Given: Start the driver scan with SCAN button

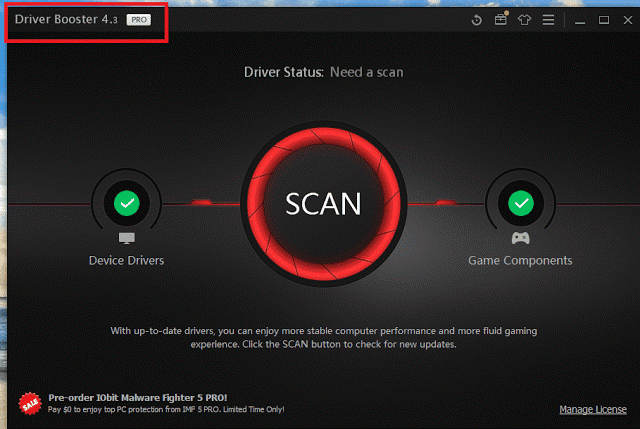Looking at the screenshot, I should [x=323, y=204].
